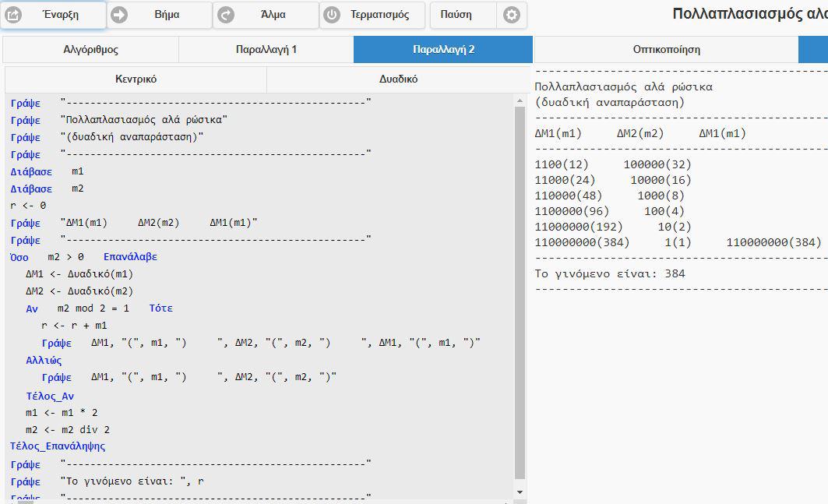Screen dimensions: 828x504
Task: Click the 'Αλλιώς' keyword line
Action: click(44, 361)
